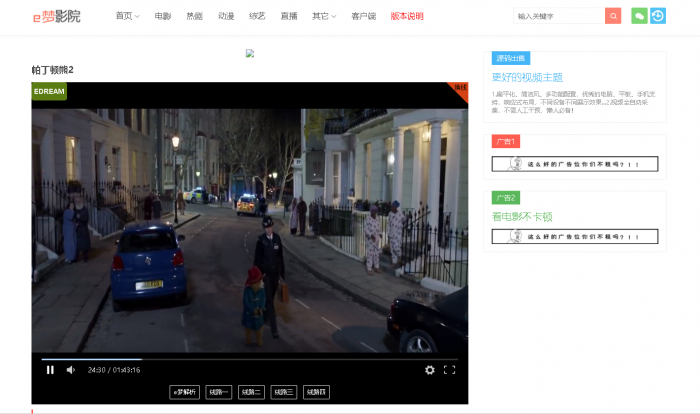This screenshot has width=700, height=414.
Task: Open the blue watch history icon
Action: pyautogui.click(x=657, y=16)
